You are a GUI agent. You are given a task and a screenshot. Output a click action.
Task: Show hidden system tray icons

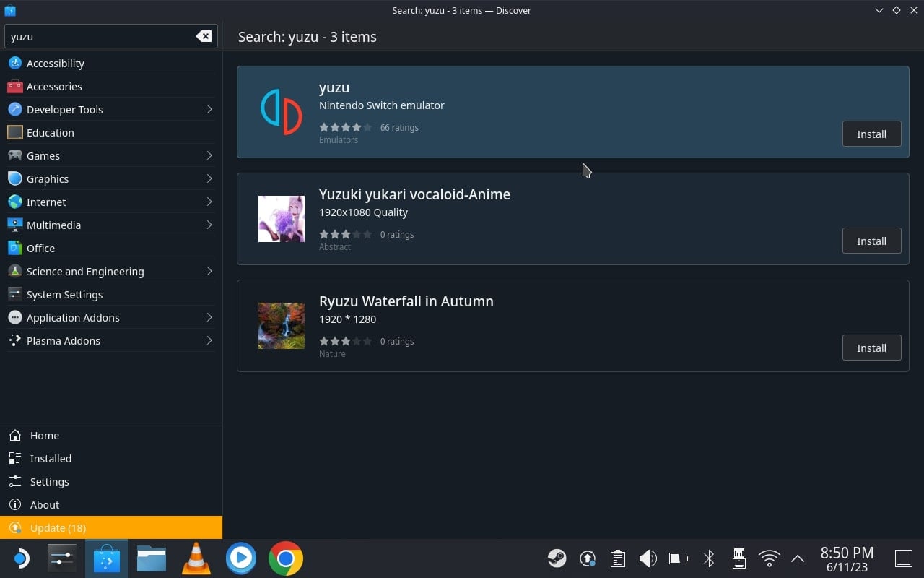coord(798,558)
